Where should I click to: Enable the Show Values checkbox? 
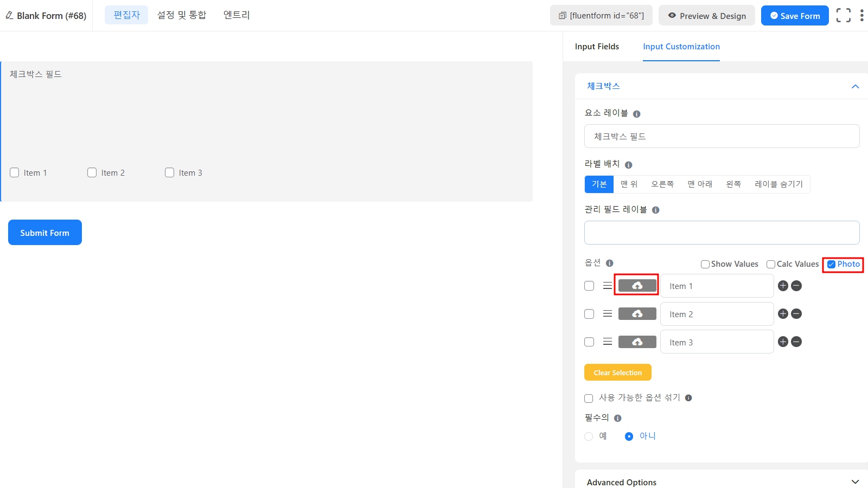(x=705, y=264)
